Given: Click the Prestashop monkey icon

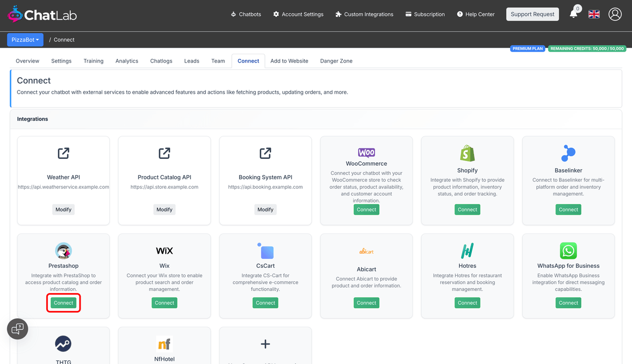Looking at the screenshot, I should (x=63, y=250).
